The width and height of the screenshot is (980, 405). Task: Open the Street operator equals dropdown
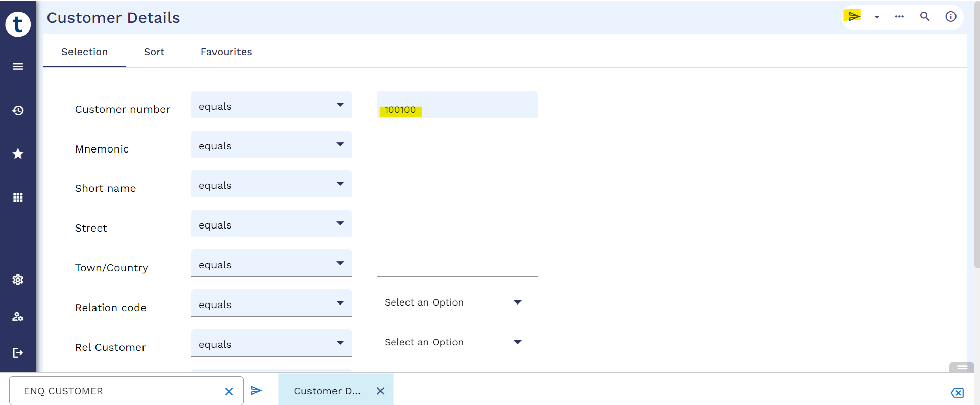pyautogui.click(x=271, y=224)
